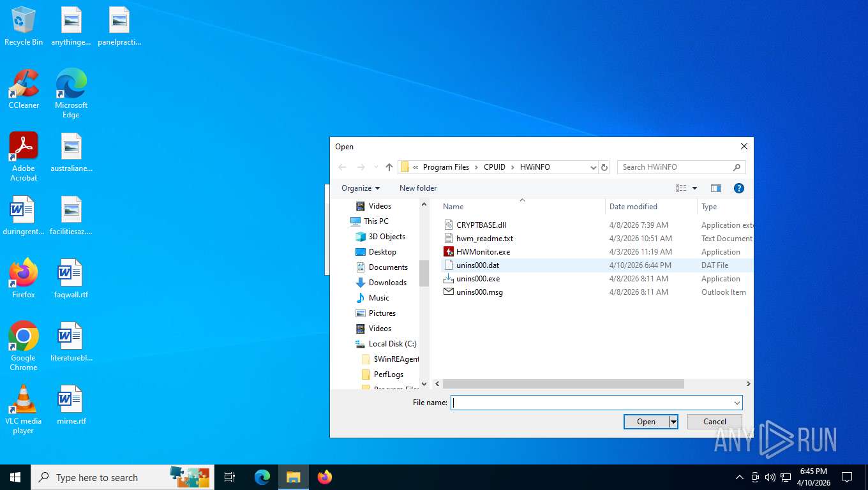Click the Forward arrow in Open dialog
This screenshot has height=490, width=868.
361,167
